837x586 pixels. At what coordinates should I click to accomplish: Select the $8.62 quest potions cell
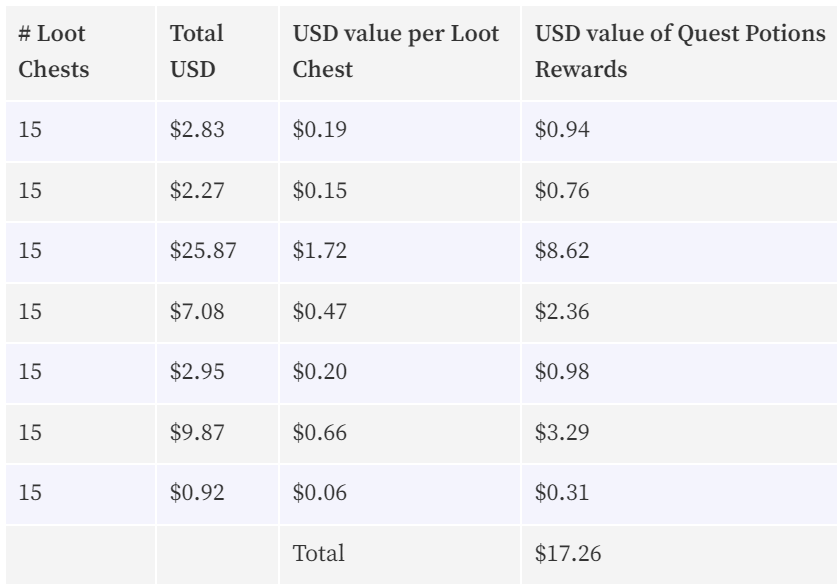coord(680,252)
